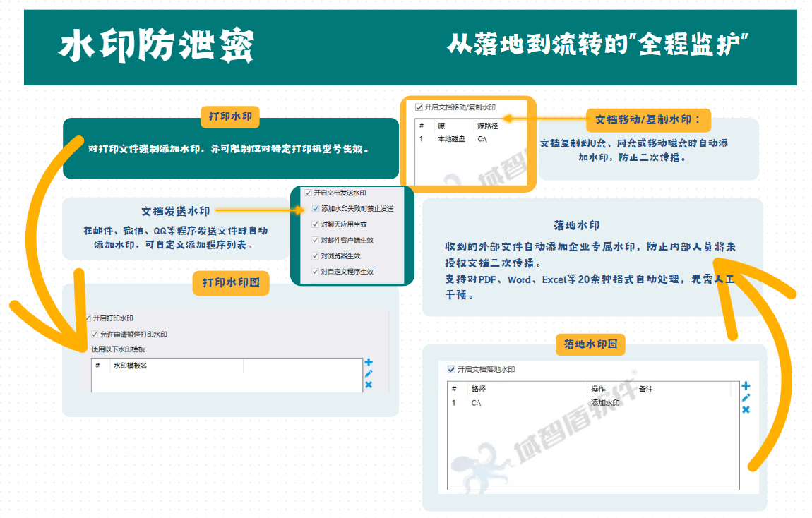
Task: Toggle the 对聊天应用生效 checkbox
Action: [316, 224]
